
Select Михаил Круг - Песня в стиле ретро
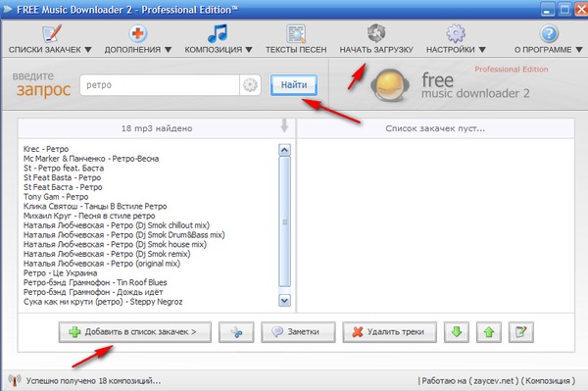point(89,216)
